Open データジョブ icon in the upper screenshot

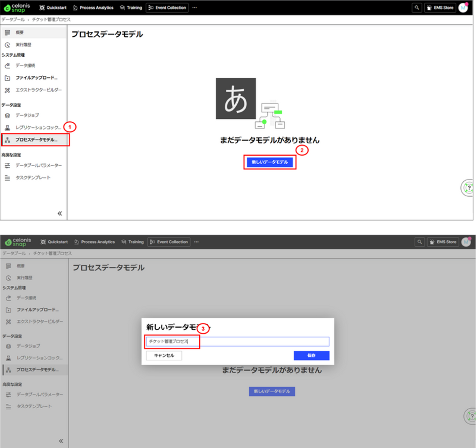(x=8, y=115)
